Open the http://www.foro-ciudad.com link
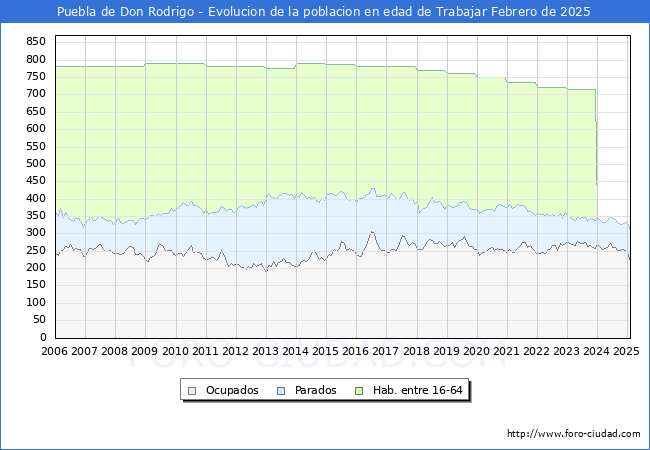The image size is (650, 450). 574,434
